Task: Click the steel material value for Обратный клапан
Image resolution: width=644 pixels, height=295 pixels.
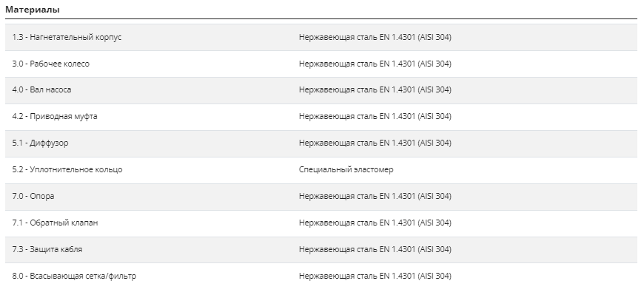Action: tap(375, 223)
